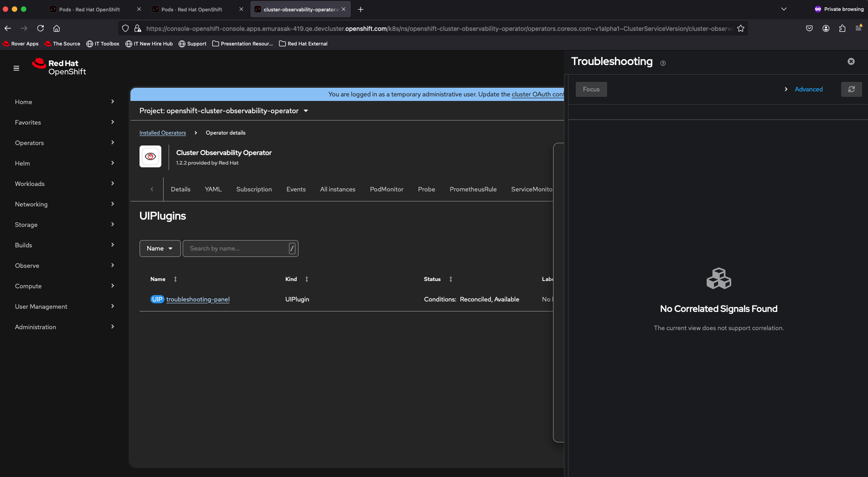Open the Firefox account icon
This screenshot has width=868, height=477.
coord(826,28)
